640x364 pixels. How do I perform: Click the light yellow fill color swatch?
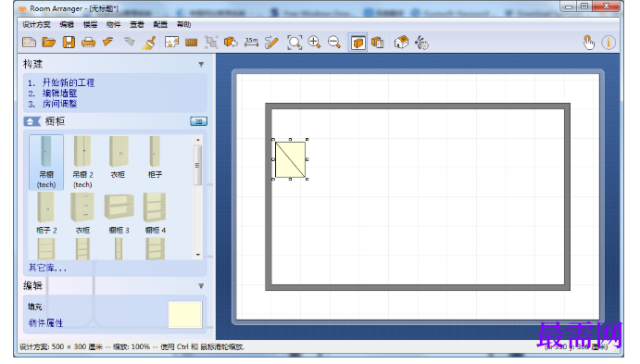tap(185, 314)
